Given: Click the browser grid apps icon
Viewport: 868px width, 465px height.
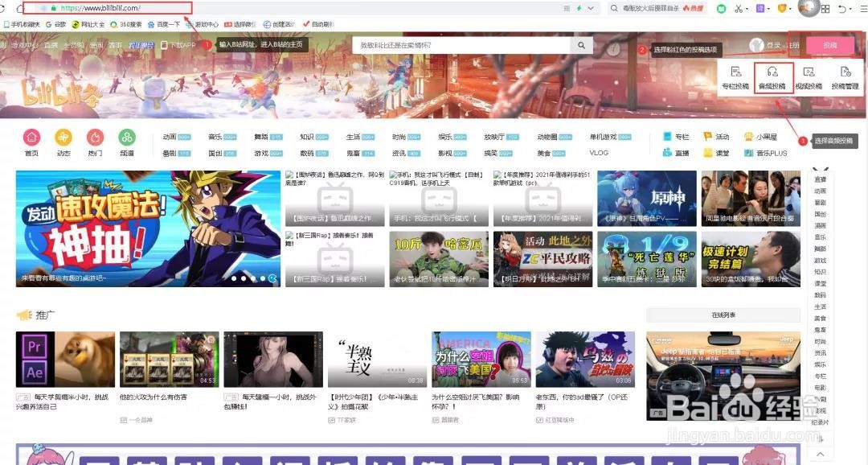Looking at the screenshot, I should pyautogui.click(x=825, y=8).
